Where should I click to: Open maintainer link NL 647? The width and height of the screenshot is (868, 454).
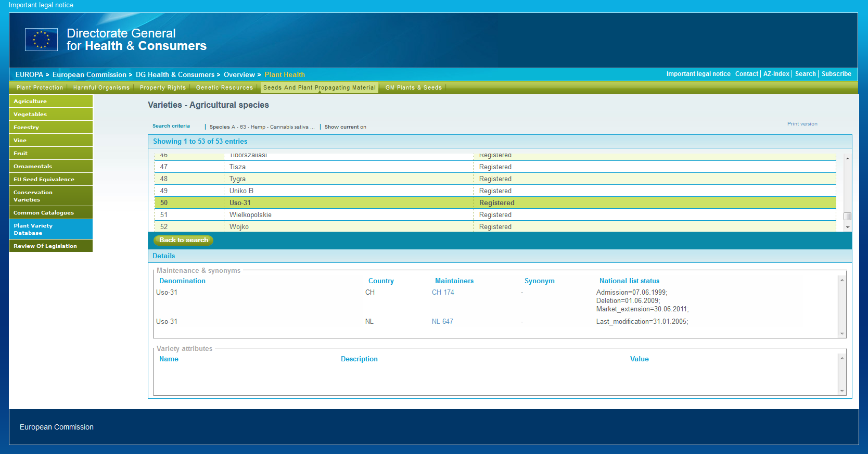coord(442,322)
